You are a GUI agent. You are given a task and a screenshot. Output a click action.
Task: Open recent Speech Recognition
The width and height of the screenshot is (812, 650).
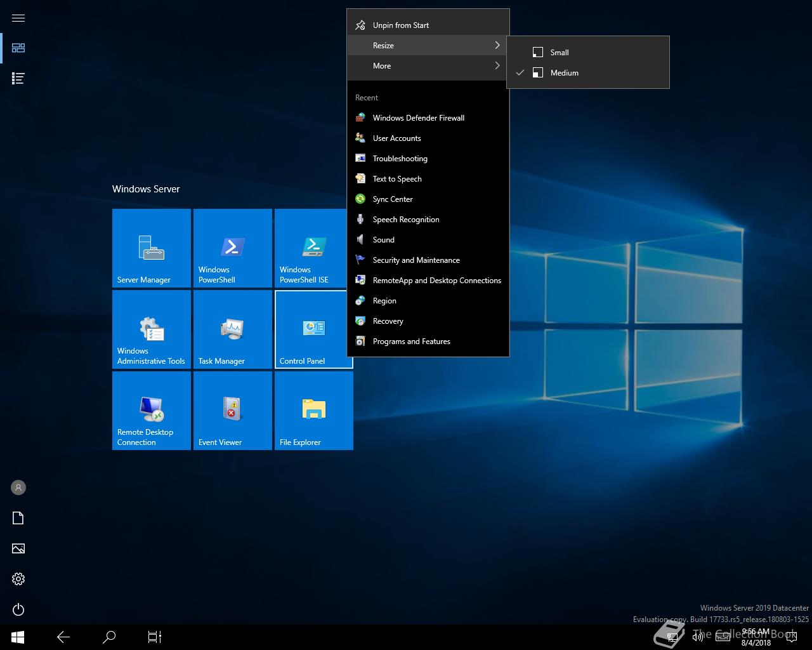click(x=428, y=220)
